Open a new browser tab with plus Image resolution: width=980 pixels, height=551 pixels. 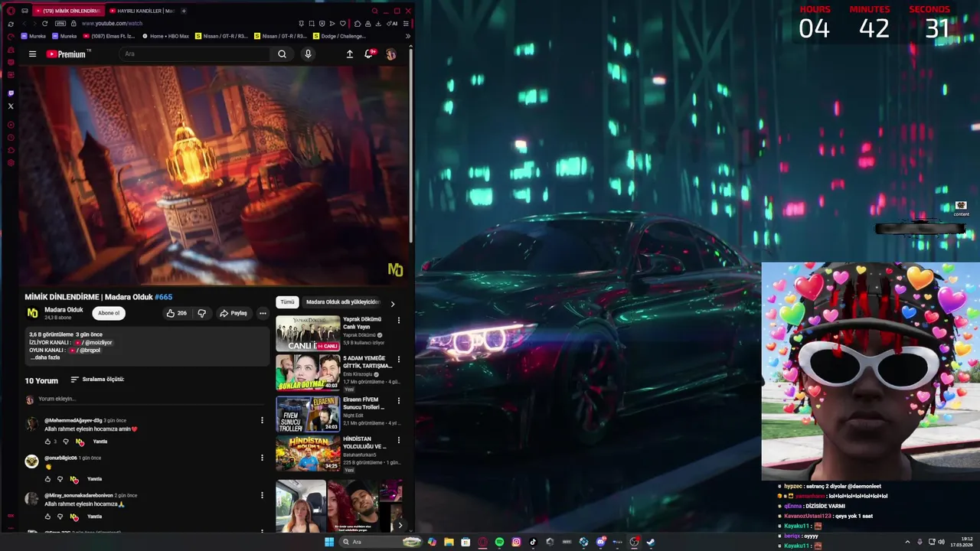click(x=184, y=11)
